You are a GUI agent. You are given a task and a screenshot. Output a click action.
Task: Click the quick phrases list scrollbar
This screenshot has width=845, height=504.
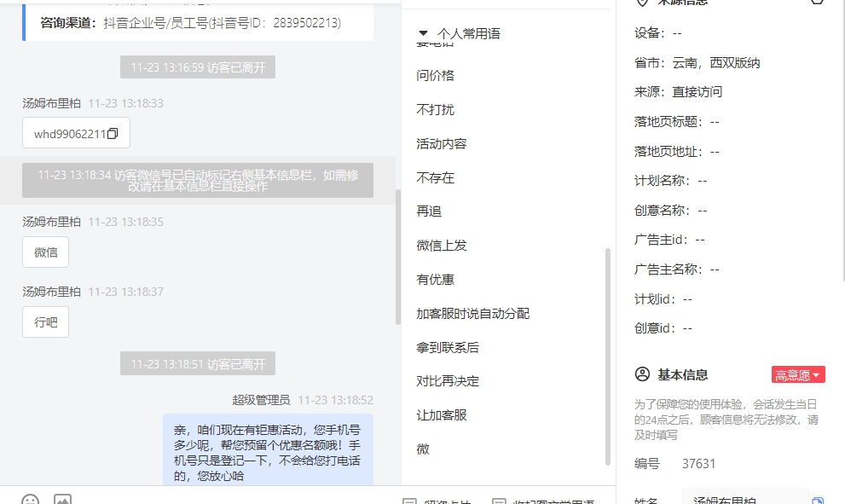pos(608,356)
